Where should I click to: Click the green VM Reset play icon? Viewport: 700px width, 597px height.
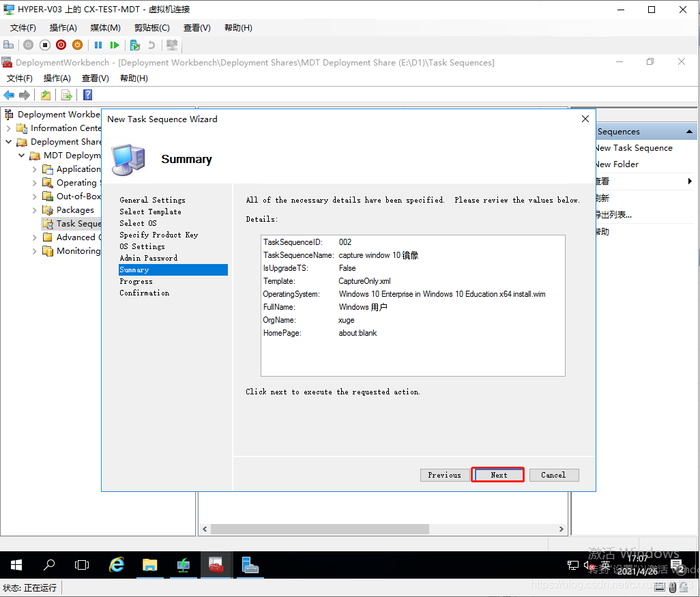pos(115,44)
